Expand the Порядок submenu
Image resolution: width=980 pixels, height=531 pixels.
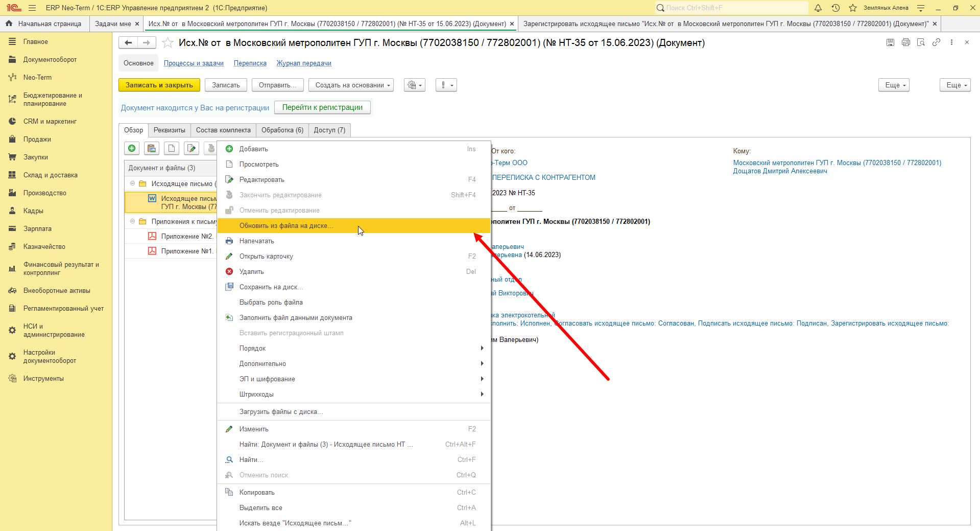tap(354, 348)
